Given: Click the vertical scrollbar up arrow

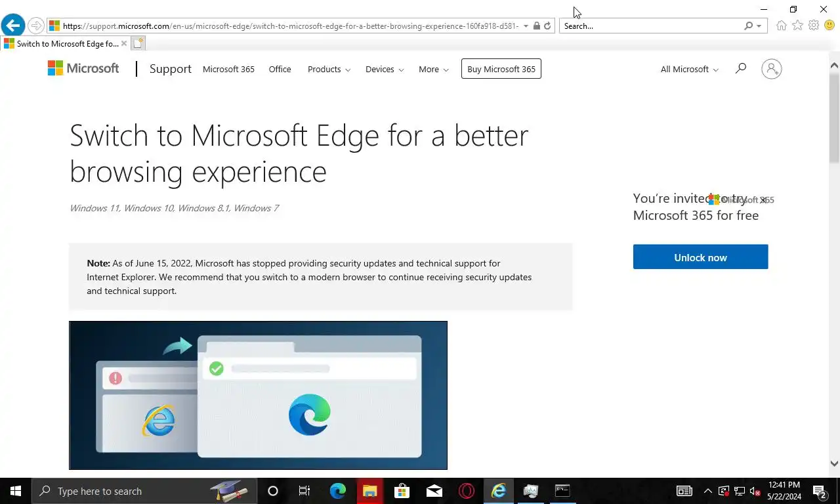Looking at the screenshot, I should (834, 66).
